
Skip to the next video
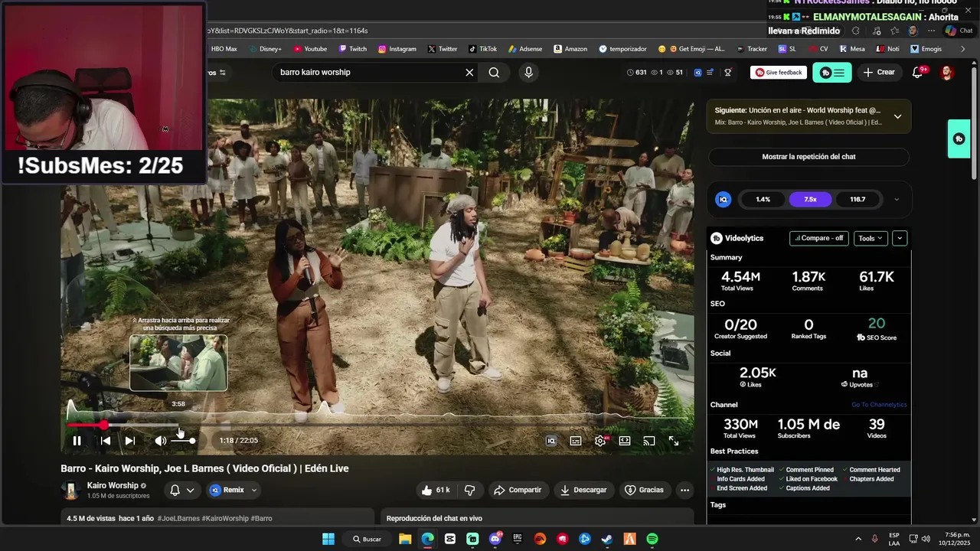click(130, 441)
